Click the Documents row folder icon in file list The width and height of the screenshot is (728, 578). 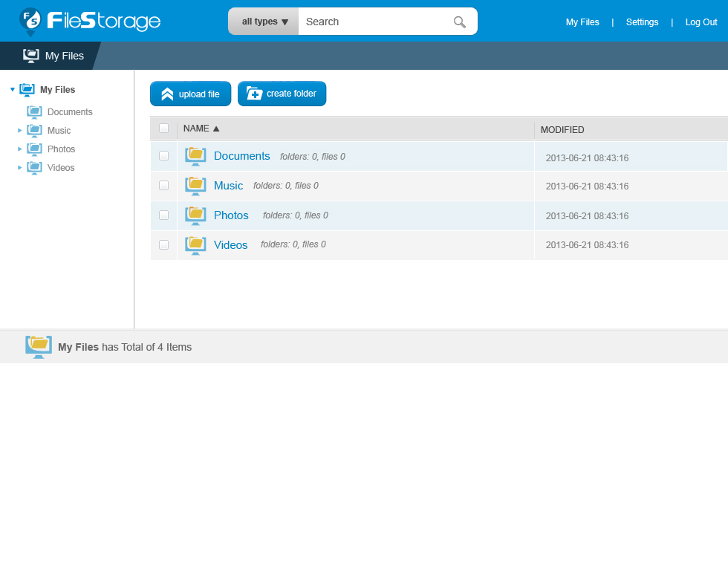pos(195,156)
